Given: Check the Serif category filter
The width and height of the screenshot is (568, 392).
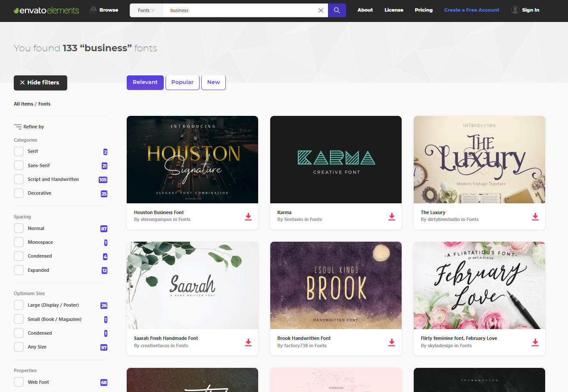Looking at the screenshot, I should click(19, 152).
